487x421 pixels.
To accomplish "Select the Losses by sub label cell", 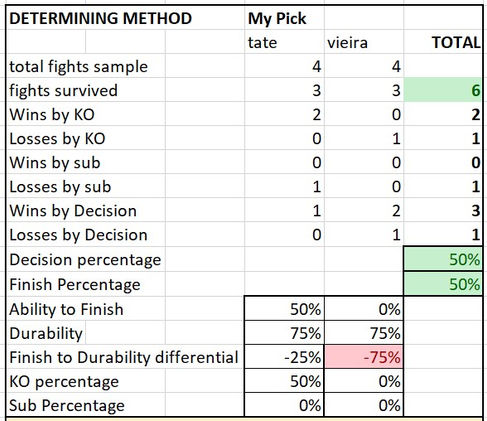I will click(86, 186).
